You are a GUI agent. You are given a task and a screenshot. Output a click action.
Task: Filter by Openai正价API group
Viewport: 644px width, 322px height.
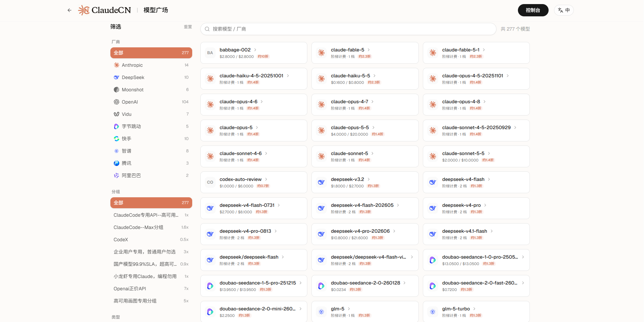[151, 289]
